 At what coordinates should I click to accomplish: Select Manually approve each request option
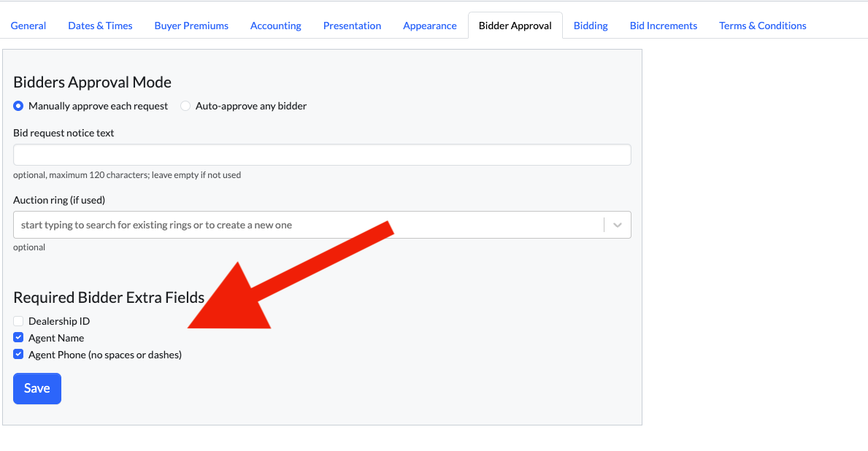[x=19, y=106]
